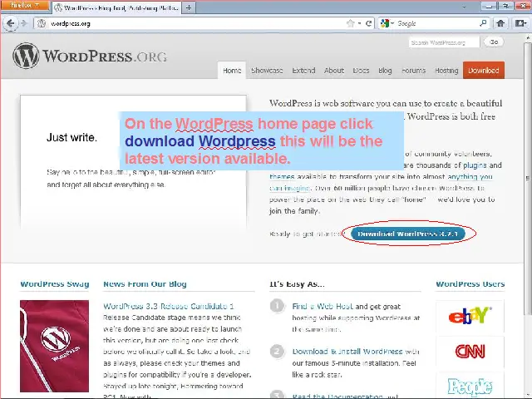Image resolution: width=532 pixels, height=399 pixels.
Task: Follow the themes link in the intro text
Action: pyautogui.click(x=282, y=177)
